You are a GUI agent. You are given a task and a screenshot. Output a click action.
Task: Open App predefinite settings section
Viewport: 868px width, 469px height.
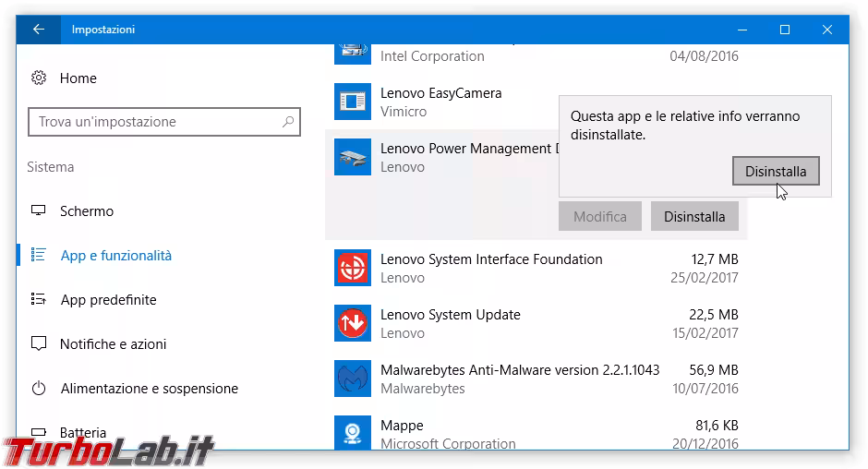108,300
